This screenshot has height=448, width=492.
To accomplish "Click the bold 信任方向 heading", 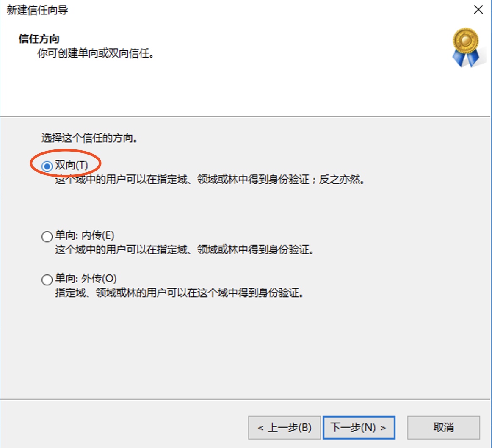I will (x=39, y=39).
